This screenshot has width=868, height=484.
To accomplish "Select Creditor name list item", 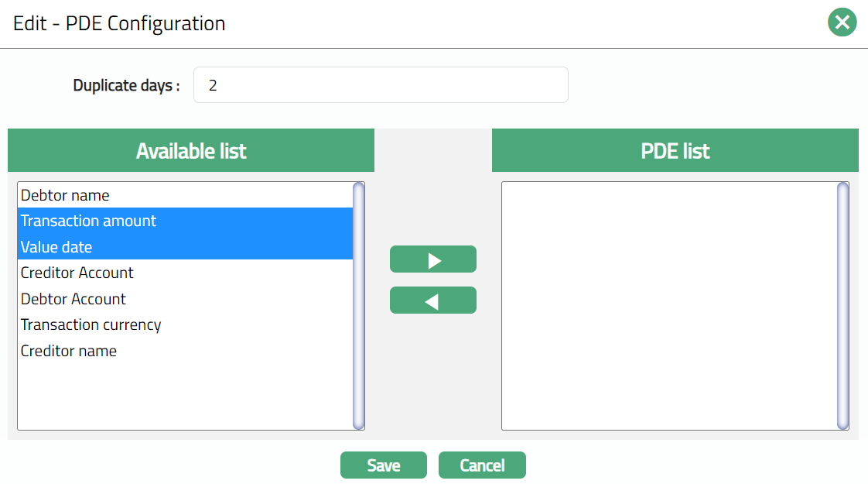I will coord(69,351).
